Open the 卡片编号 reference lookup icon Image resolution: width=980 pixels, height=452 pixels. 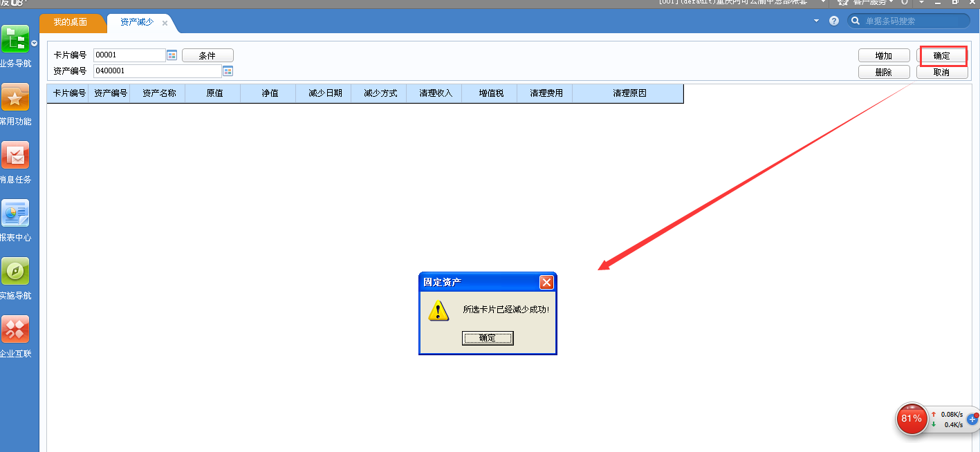[x=172, y=55]
